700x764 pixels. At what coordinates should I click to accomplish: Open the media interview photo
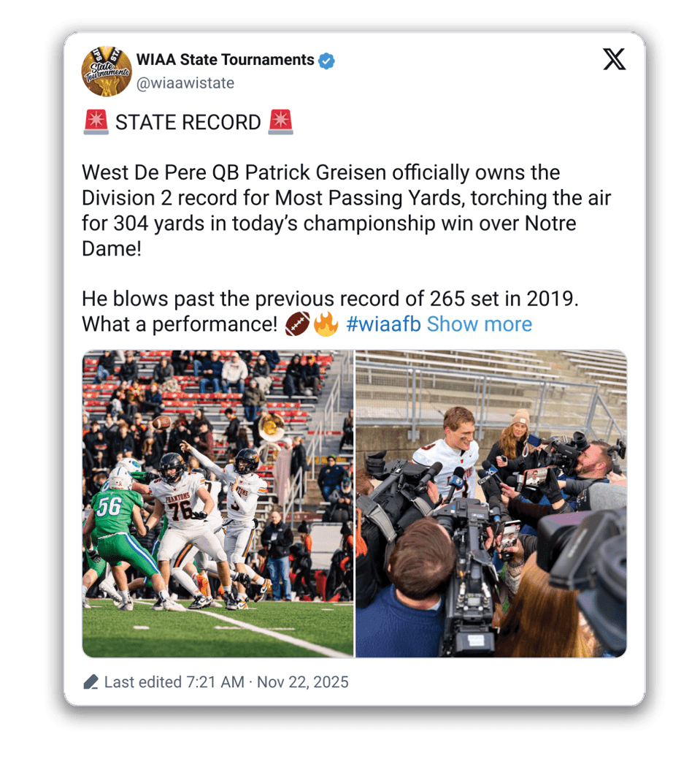[x=491, y=503]
